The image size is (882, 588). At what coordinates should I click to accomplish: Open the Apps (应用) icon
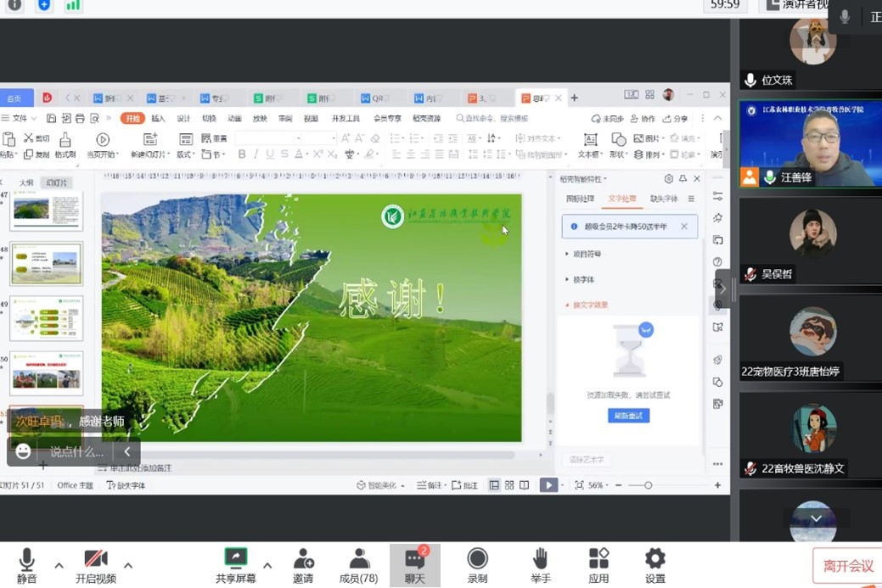tap(598, 558)
